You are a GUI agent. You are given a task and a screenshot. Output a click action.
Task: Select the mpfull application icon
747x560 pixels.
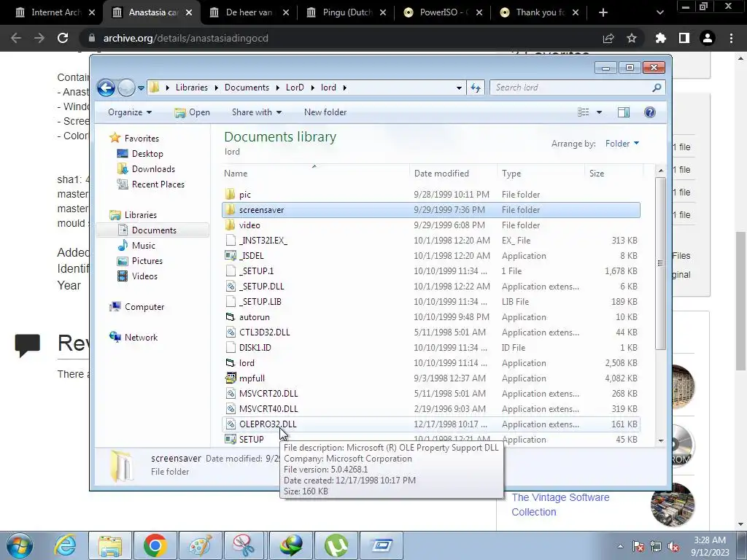click(231, 378)
